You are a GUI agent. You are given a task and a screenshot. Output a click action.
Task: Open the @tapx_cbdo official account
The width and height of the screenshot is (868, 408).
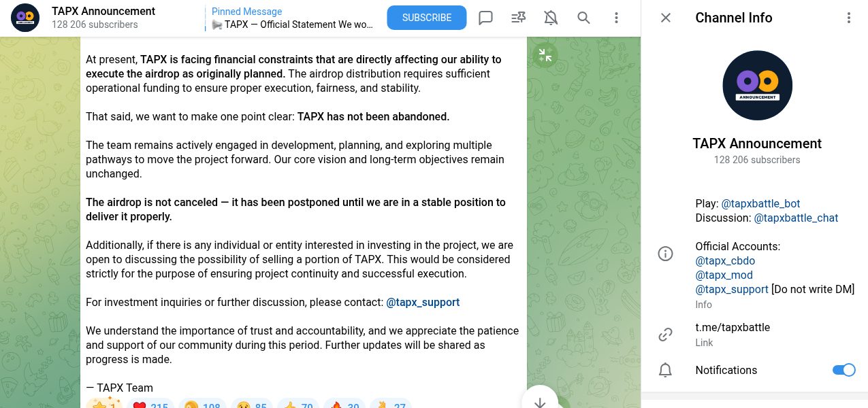pos(725,260)
